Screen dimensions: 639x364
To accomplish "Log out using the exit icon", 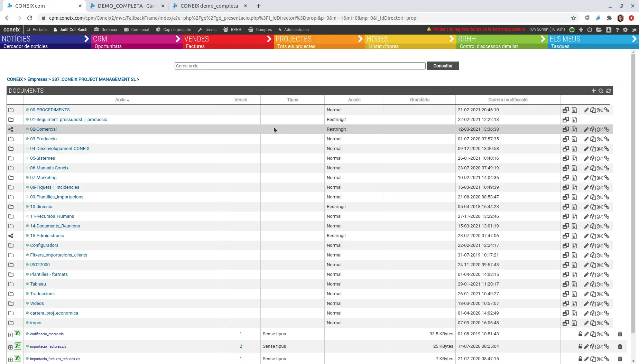I will coord(634,30).
